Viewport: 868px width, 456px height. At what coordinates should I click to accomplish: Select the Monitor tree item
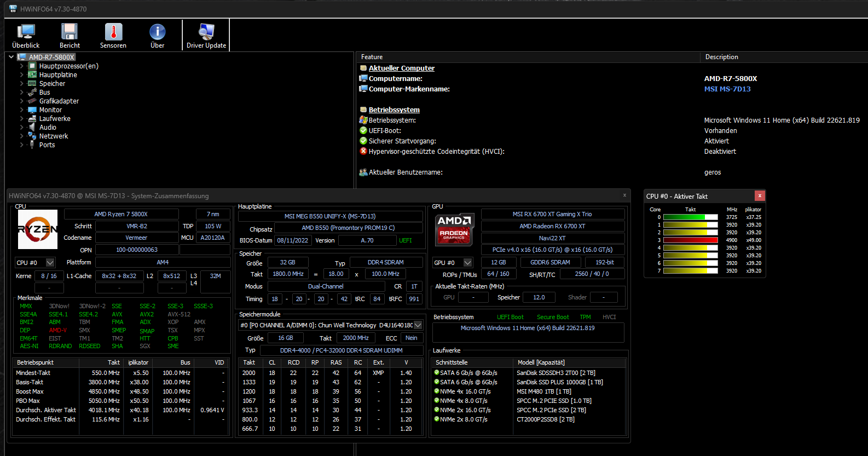[x=50, y=109]
